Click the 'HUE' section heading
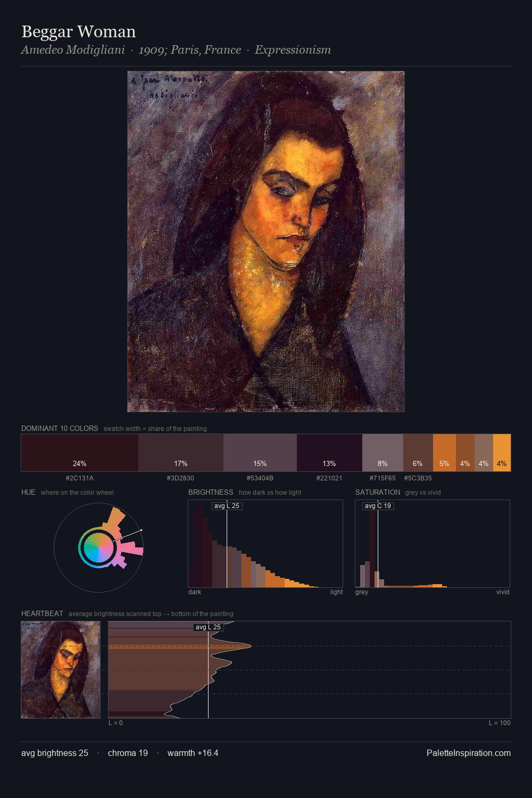The height and width of the screenshot is (798, 532). tap(28, 493)
